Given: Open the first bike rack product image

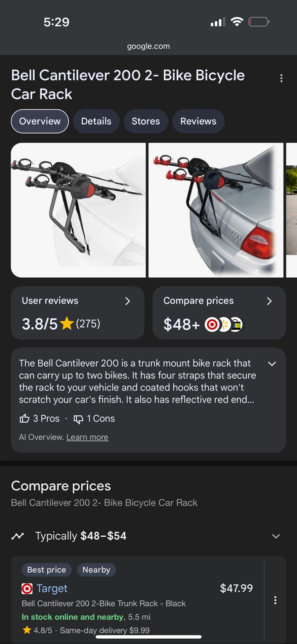Looking at the screenshot, I should click(x=78, y=210).
